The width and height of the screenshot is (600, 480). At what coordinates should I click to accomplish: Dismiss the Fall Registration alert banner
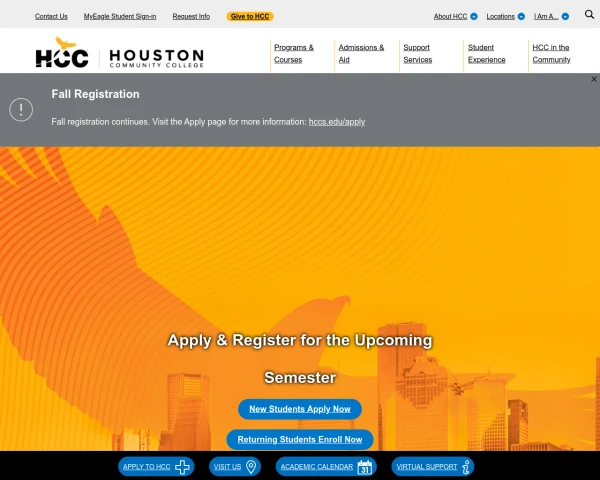point(594,79)
